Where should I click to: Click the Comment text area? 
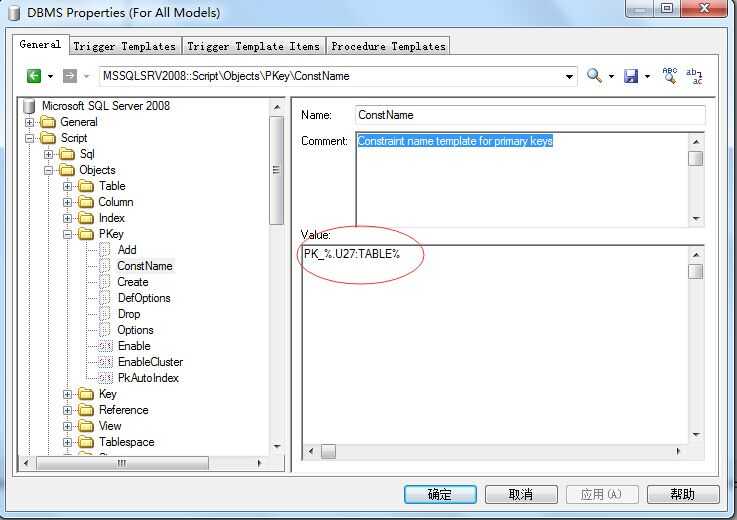tap(522, 179)
